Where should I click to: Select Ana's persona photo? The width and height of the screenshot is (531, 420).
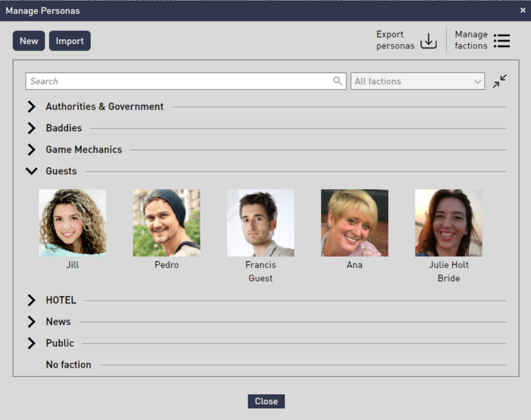355,223
